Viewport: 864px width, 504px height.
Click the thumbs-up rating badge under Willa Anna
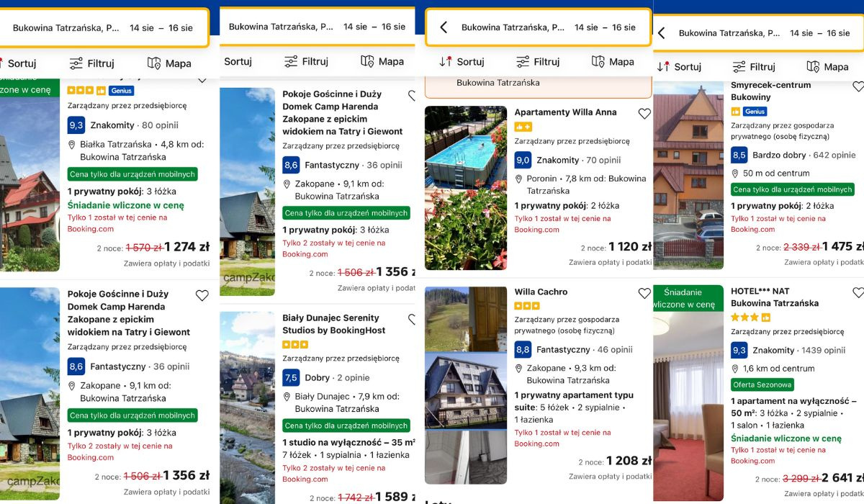pos(523,127)
